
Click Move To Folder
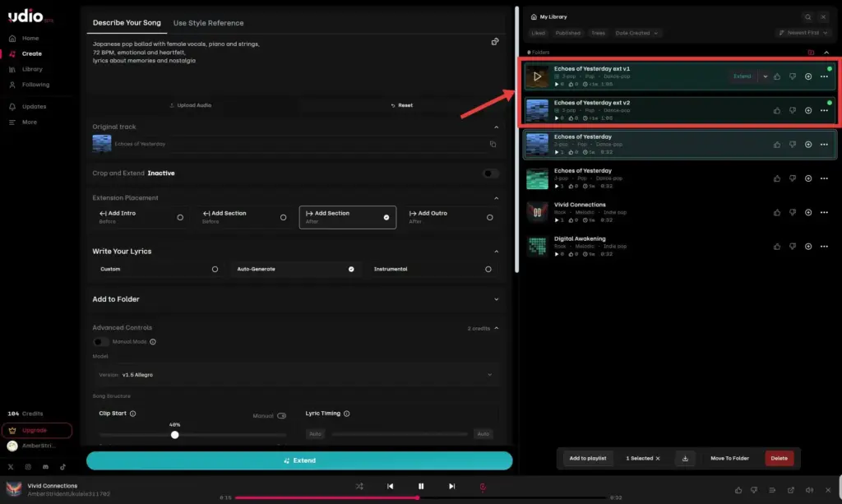click(x=729, y=459)
